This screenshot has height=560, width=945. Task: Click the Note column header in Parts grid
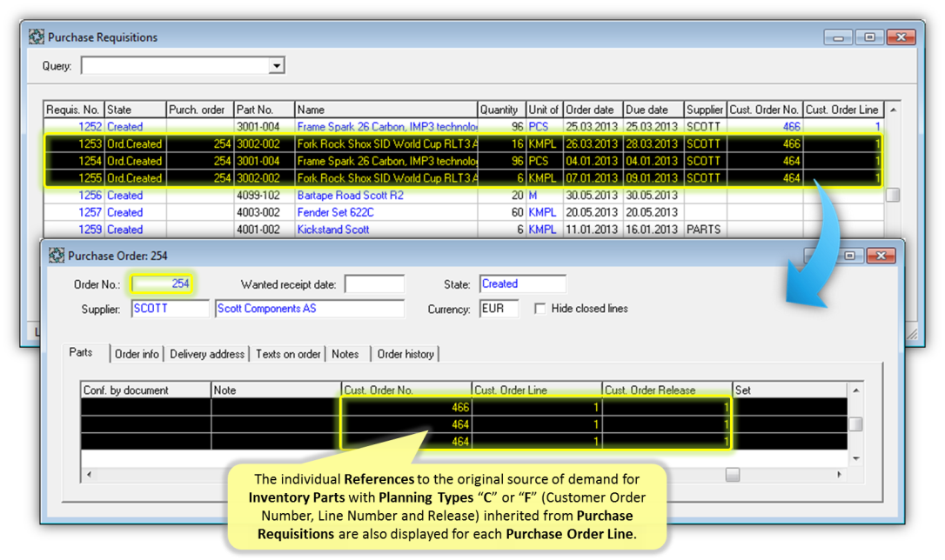click(276, 390)
